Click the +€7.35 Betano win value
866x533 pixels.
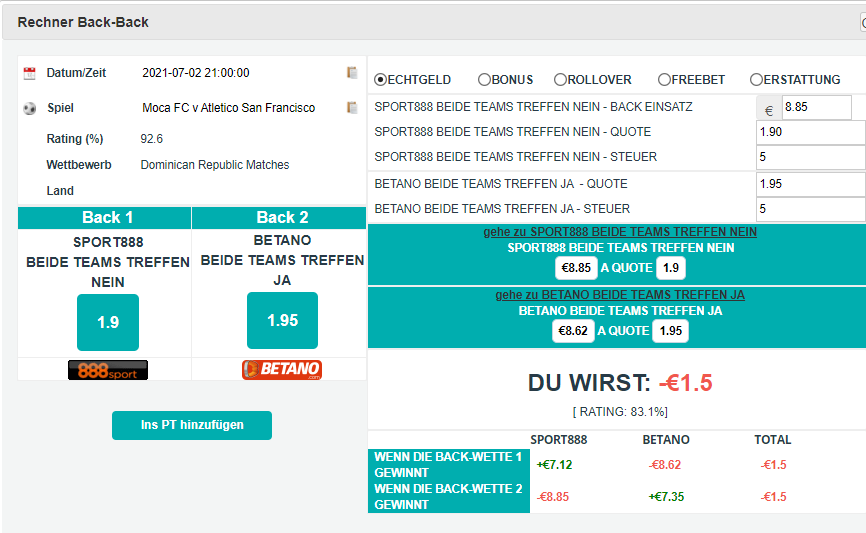[x=666, y=497]
